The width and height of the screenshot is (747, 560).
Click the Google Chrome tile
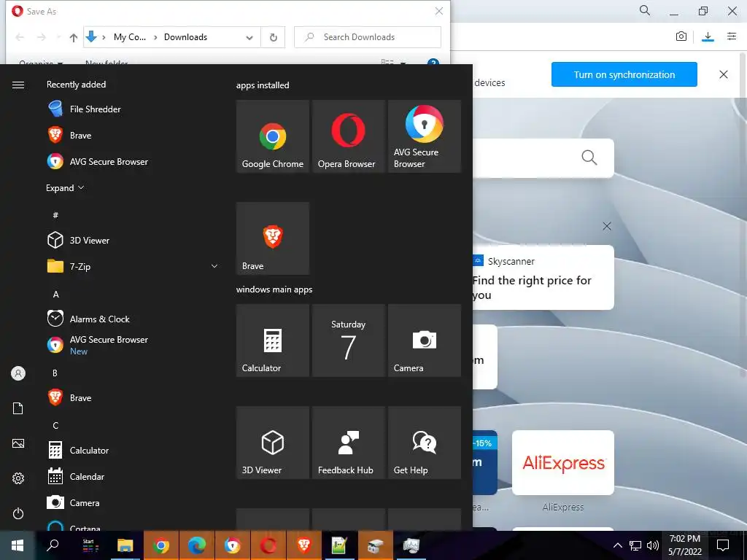click(273, 136)
